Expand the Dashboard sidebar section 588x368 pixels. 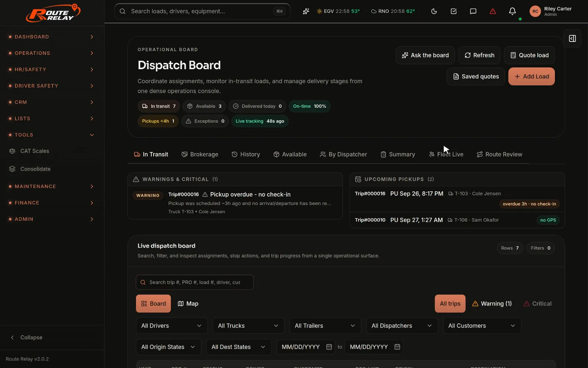[x=52, y=37]
